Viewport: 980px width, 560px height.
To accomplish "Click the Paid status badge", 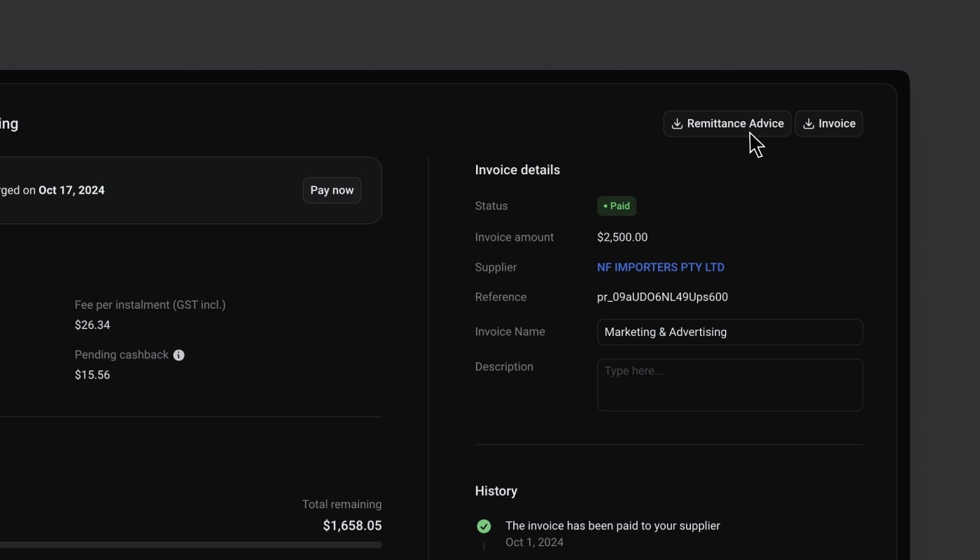I will pyautogui.click(x=616, y=206).
